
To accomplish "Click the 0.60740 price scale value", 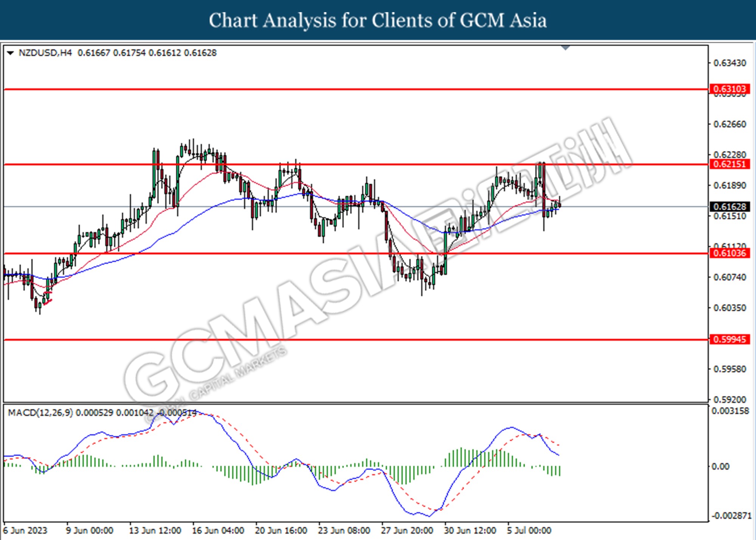I will (x=730, y=277).
